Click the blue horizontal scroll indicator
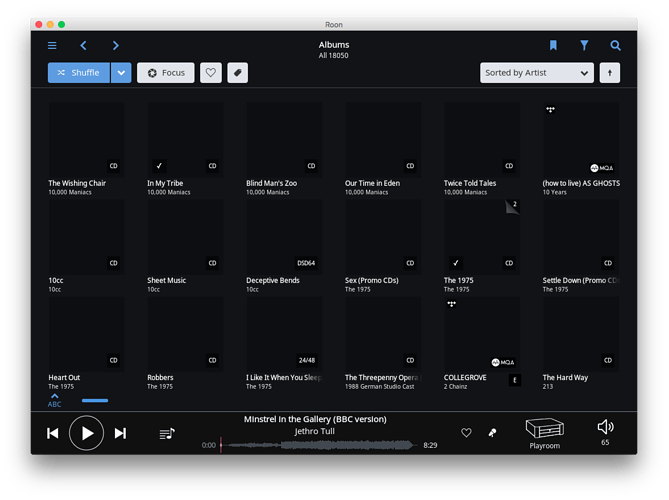The image size is (669, 500). click(x=95, y=401)
